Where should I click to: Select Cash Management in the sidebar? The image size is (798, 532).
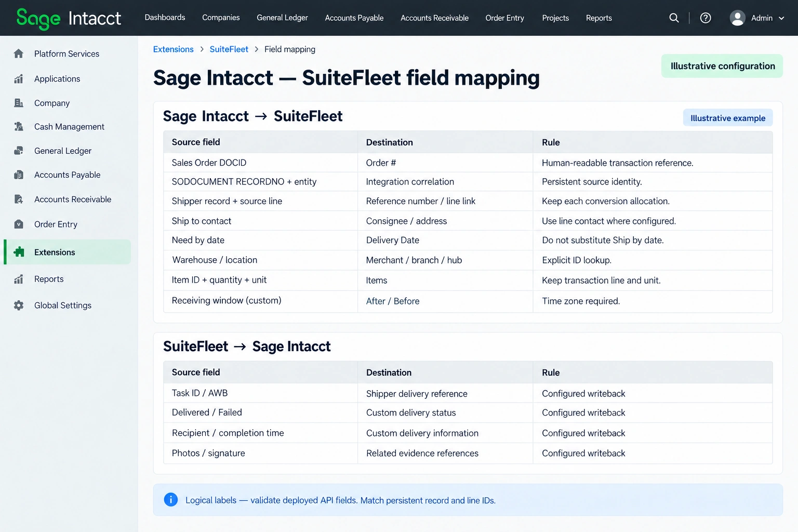pyautogui.click(x=69, y=126)
